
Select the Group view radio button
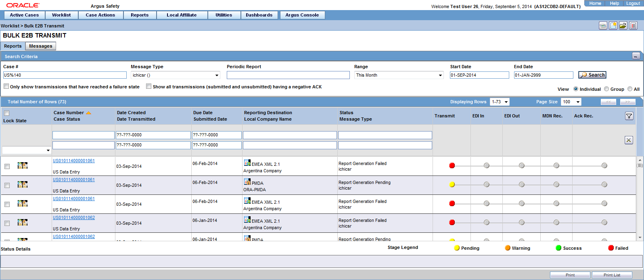tap(606, 89)
